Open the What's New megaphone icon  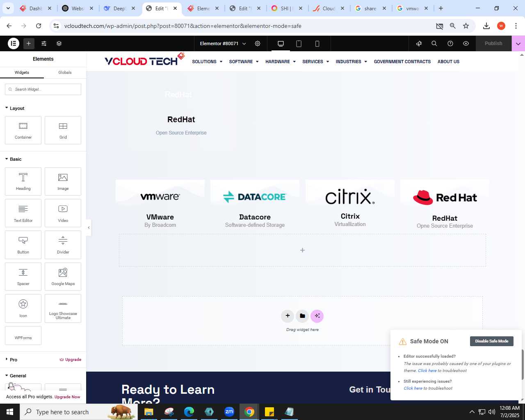[419, 43]
